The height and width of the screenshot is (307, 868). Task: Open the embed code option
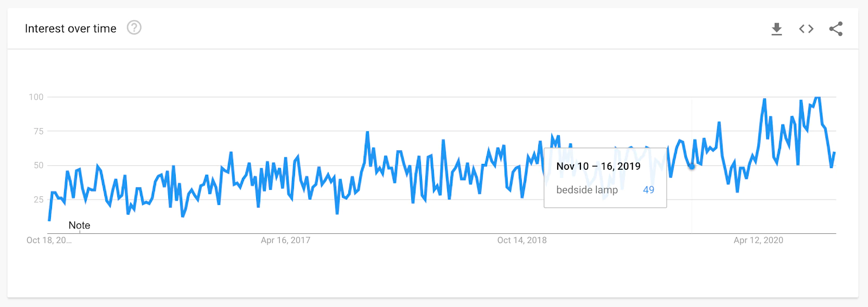click(806, 29)
